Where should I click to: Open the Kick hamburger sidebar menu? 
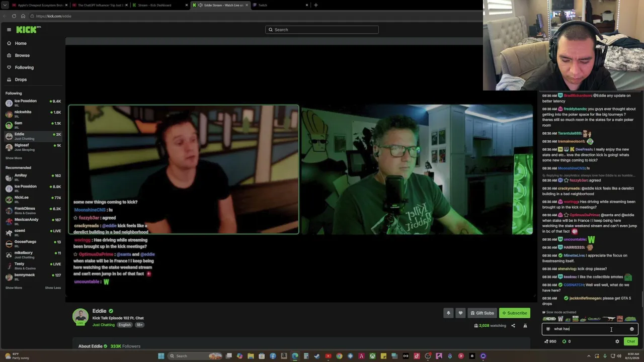pos(9,30)
